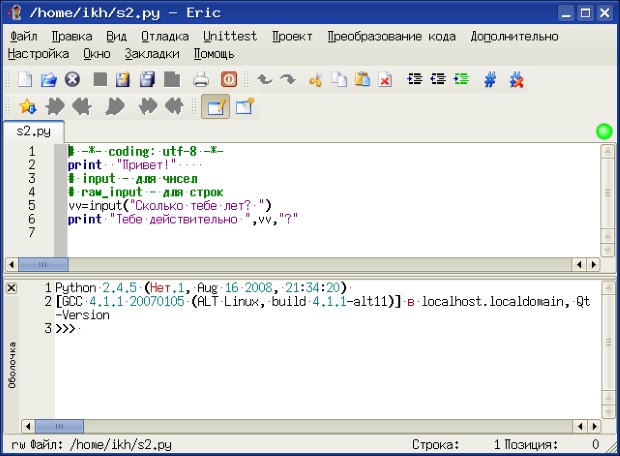Viewport: 620px width, 456px height.
Task: Expand the Закладки menu
Action: (x=153, y=53)
